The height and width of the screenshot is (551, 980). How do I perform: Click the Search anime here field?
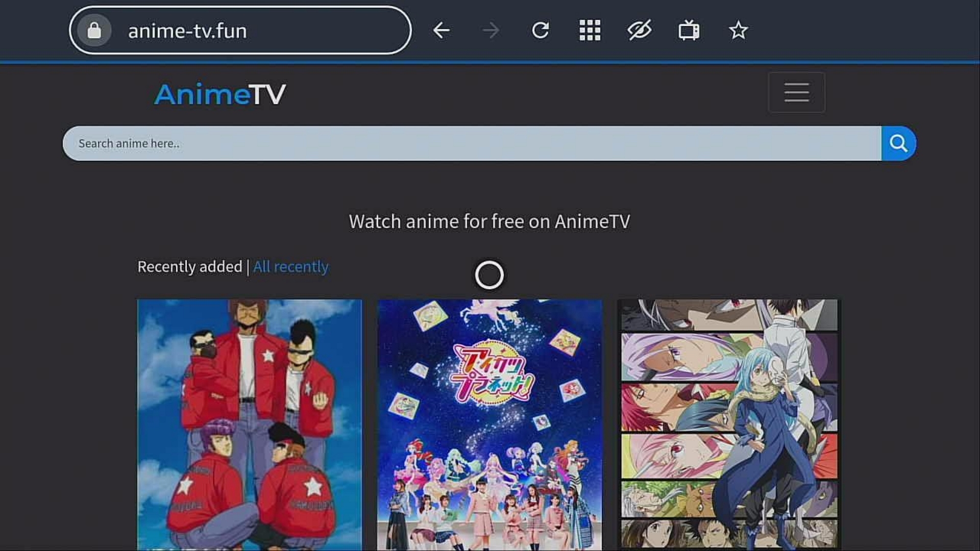click(472, 143)
